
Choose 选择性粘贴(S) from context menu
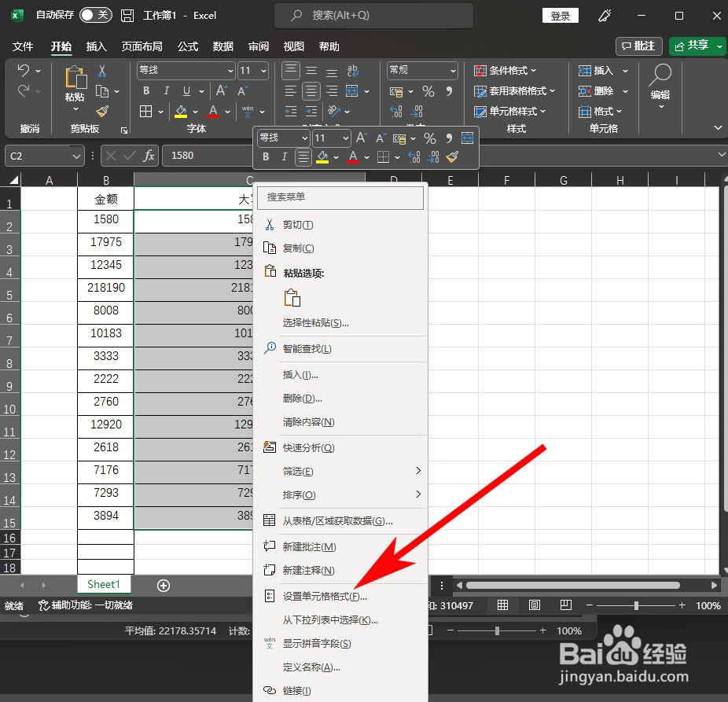coord(340,322)
